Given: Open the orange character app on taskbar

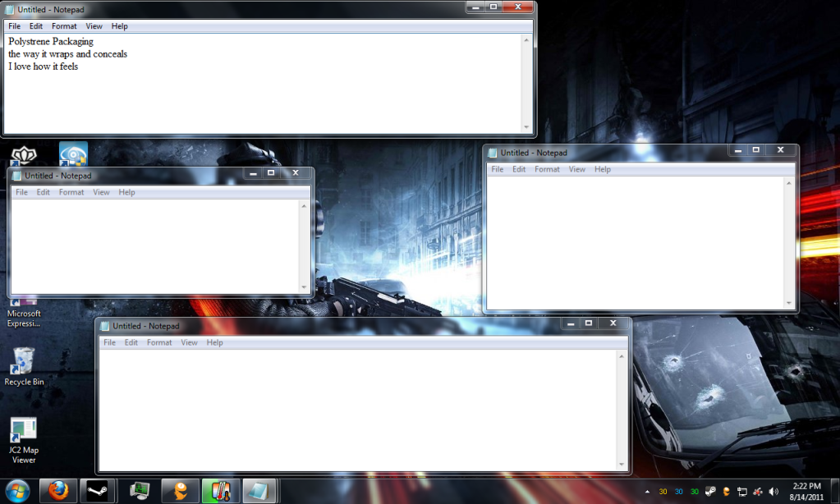Looking at the screenshot, I should tap(180, 491).
